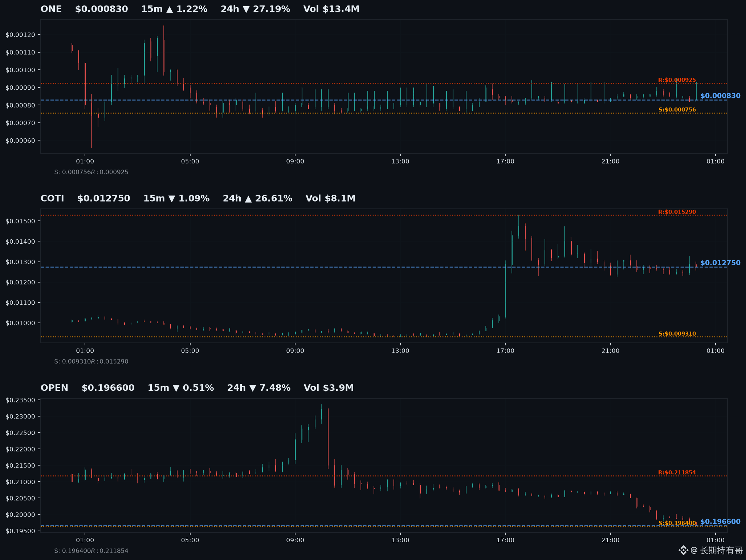Click the S:$0.009310 support label
746x560 pixels.
(x=677, y=334)
